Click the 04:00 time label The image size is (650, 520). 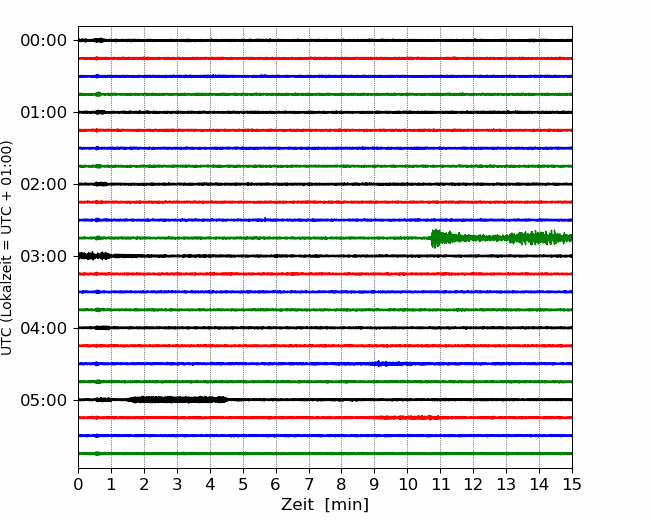[x=44, y=328]
